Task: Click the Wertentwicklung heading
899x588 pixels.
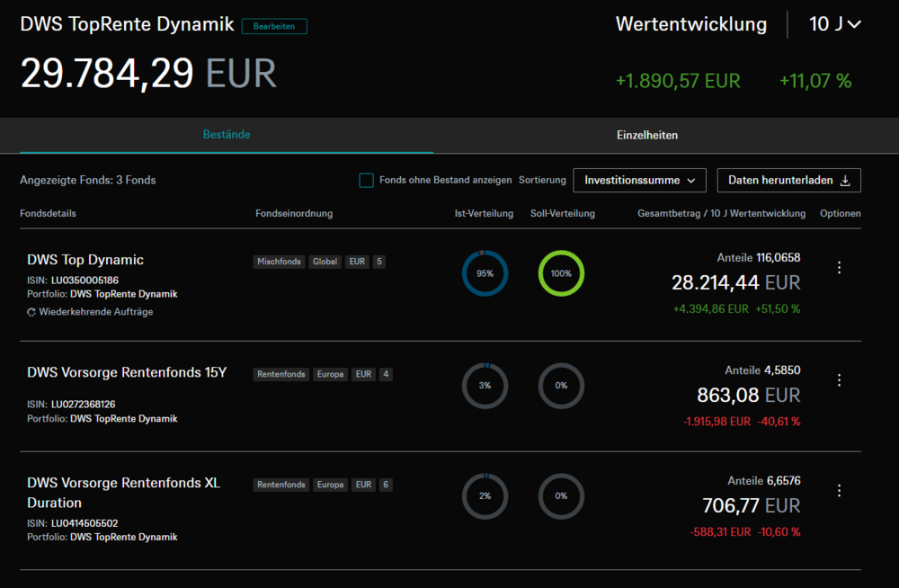Action: (691, 24)
